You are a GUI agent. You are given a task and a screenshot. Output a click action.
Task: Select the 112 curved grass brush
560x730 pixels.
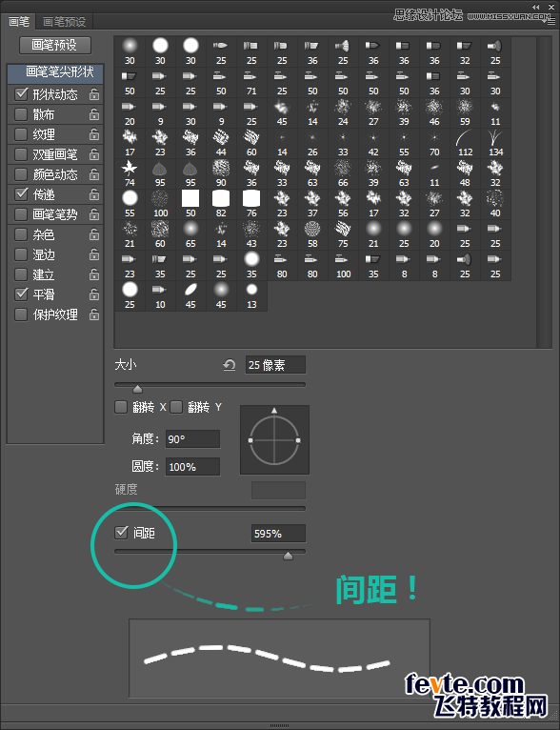(x=465, y=143)
